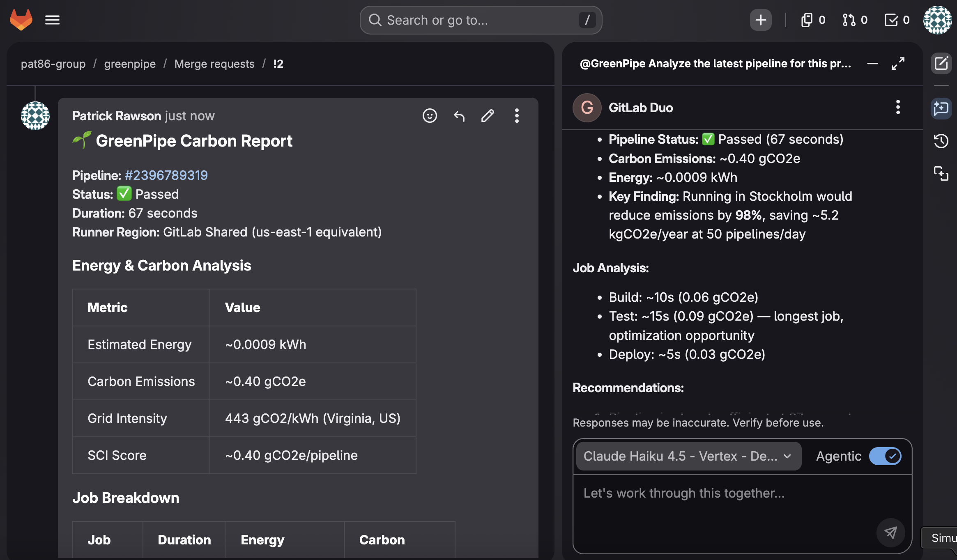Open the to-do list counter icon

click(897, 20)
